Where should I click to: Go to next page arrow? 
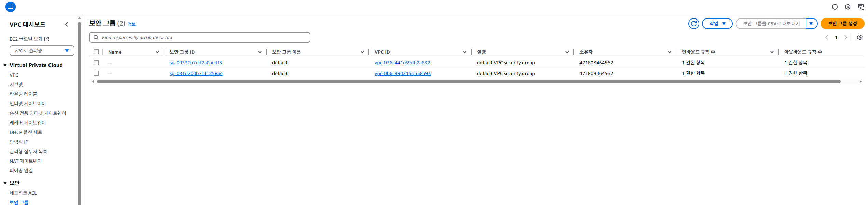point(845,37)
